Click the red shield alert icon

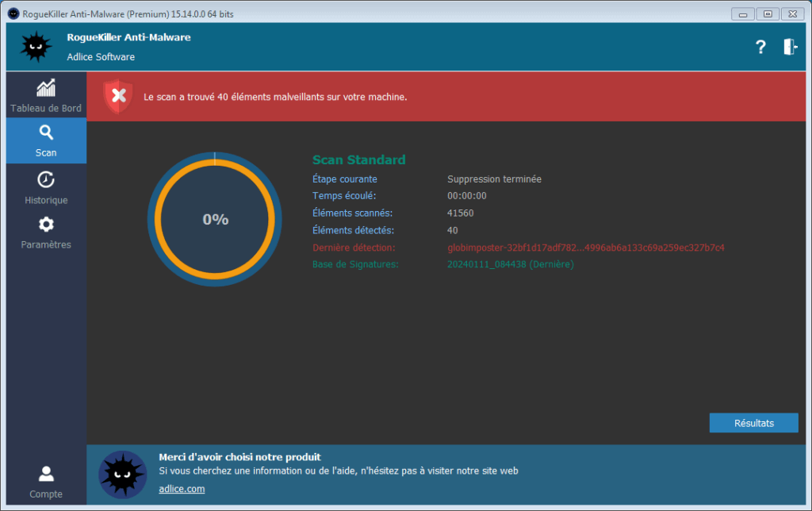coord(118,96)
